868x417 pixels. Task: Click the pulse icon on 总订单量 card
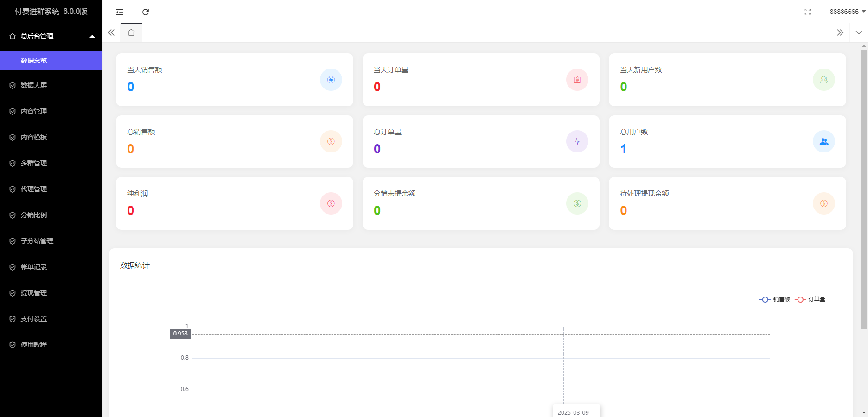(x=577, y=141)
